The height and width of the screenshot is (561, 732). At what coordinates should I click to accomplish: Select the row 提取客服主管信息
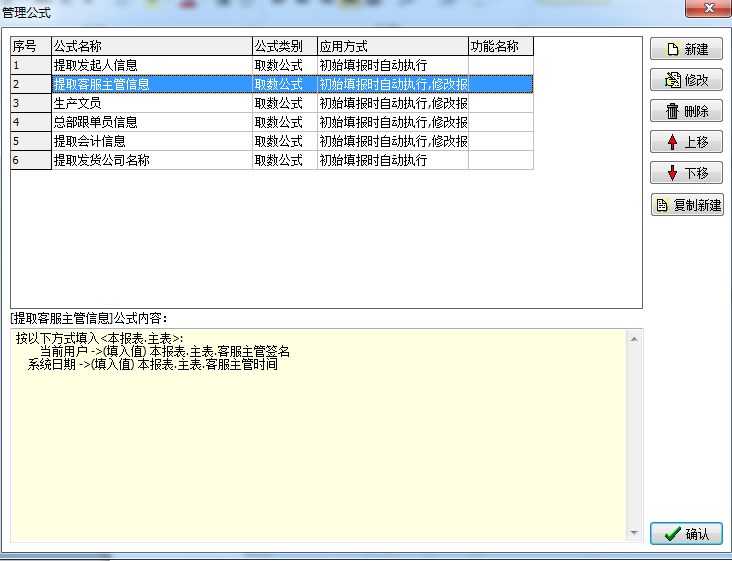point(272,84)
